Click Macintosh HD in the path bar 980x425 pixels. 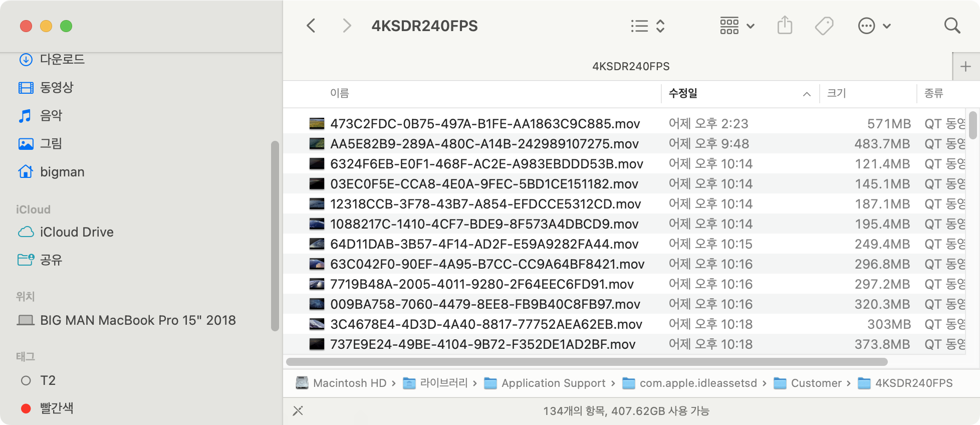(341, 383)
